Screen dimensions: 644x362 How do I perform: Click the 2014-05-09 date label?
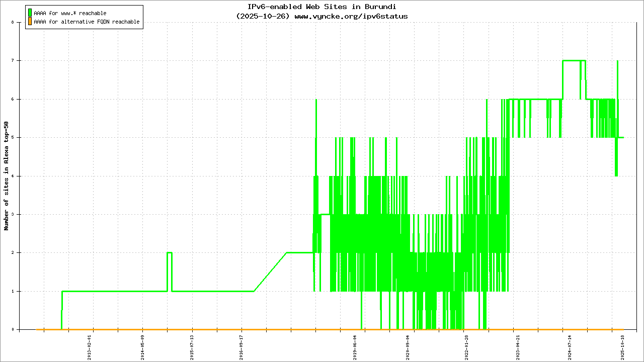142,346
